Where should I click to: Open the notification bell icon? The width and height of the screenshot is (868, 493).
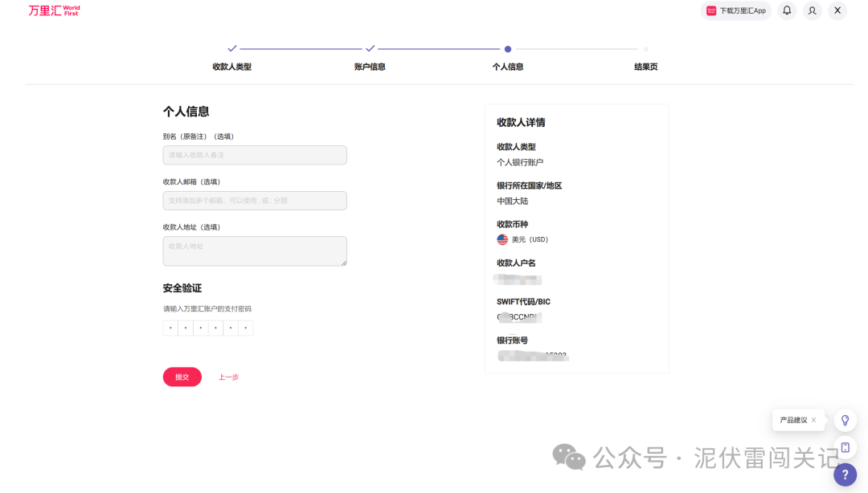pyautogui.click(x=786, y=10)
